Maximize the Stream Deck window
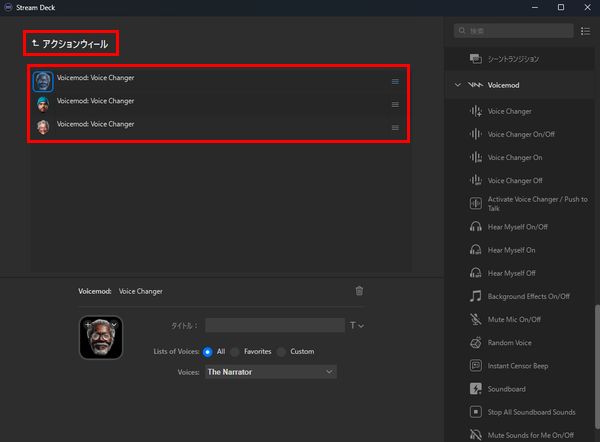The height and width of the screenshot is (442, 600). coord(561,7)
